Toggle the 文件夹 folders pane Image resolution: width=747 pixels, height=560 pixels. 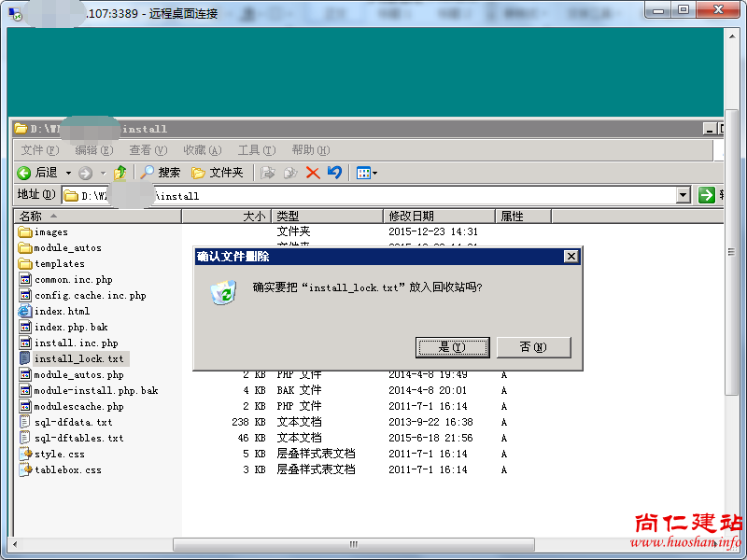pos(217,173)
